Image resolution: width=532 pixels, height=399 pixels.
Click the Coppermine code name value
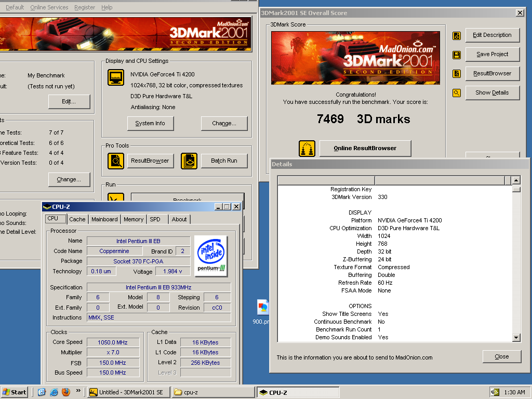pos(114,251)
